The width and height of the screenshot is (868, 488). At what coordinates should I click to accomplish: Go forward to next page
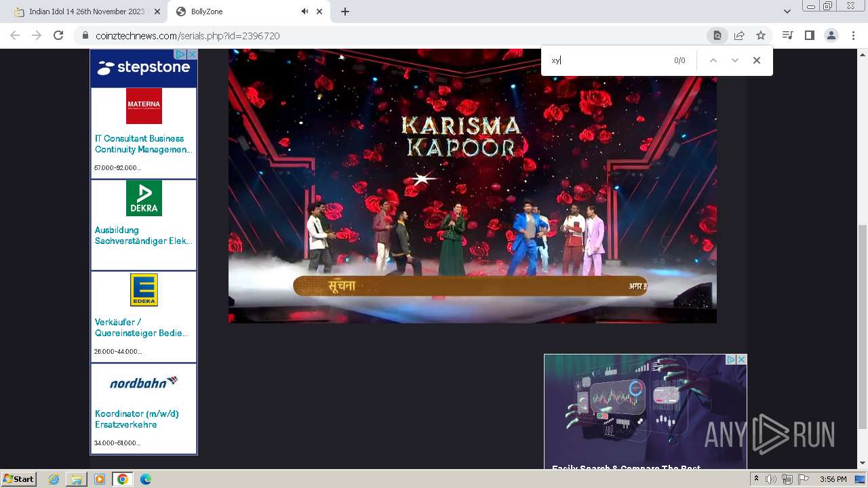pyautogui.click(x=37, y=35)
